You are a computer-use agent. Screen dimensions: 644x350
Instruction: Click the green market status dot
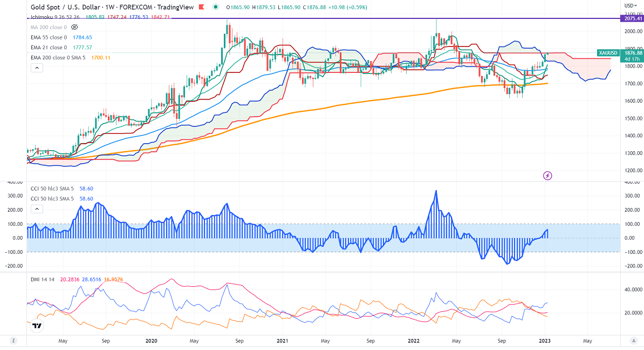pos(216,7)
